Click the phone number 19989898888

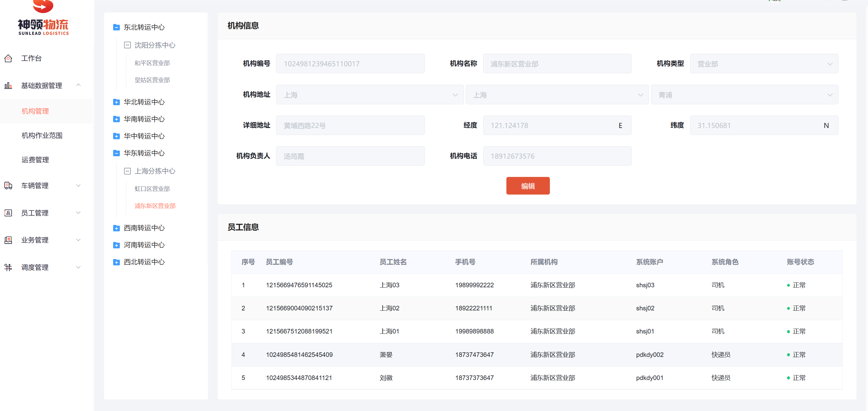pos(474,331)
